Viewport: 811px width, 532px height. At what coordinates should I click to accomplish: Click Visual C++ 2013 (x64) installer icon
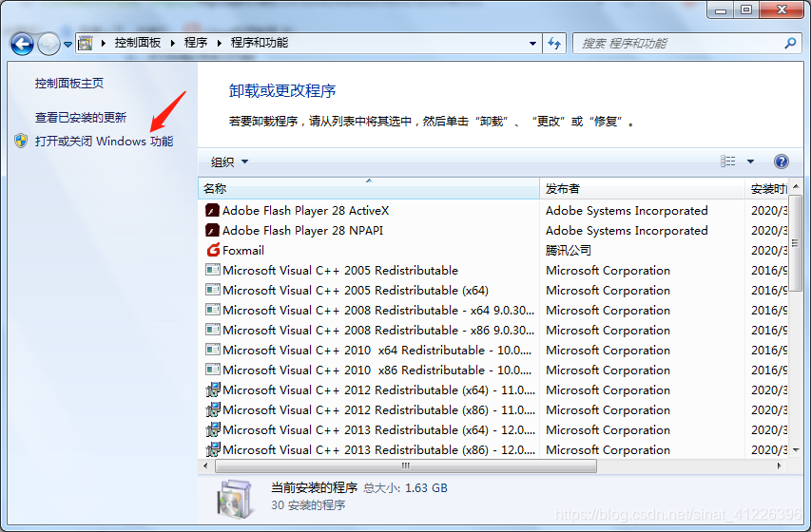pos(213,429)
